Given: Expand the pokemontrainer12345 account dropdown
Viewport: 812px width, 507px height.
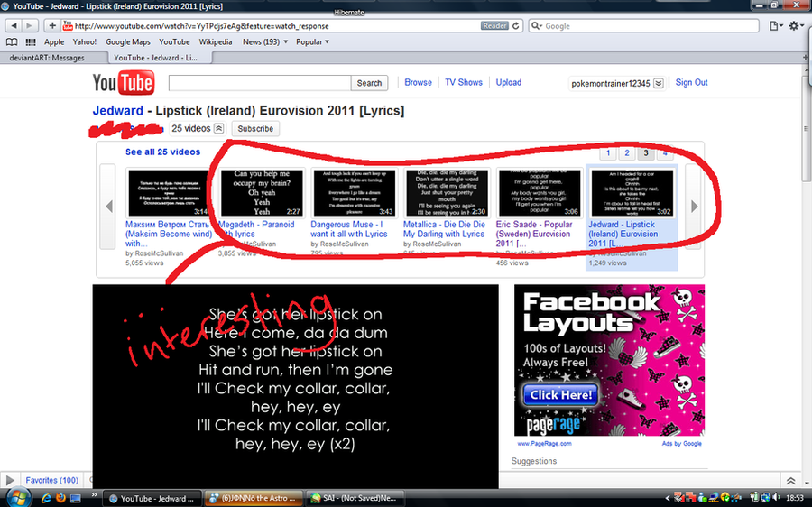Looking at the screenshot, I should tap(659, 83).
